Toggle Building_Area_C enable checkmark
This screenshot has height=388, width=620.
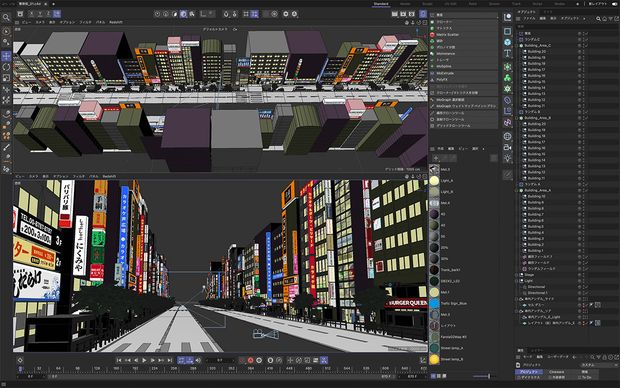[x=586, y=45]
